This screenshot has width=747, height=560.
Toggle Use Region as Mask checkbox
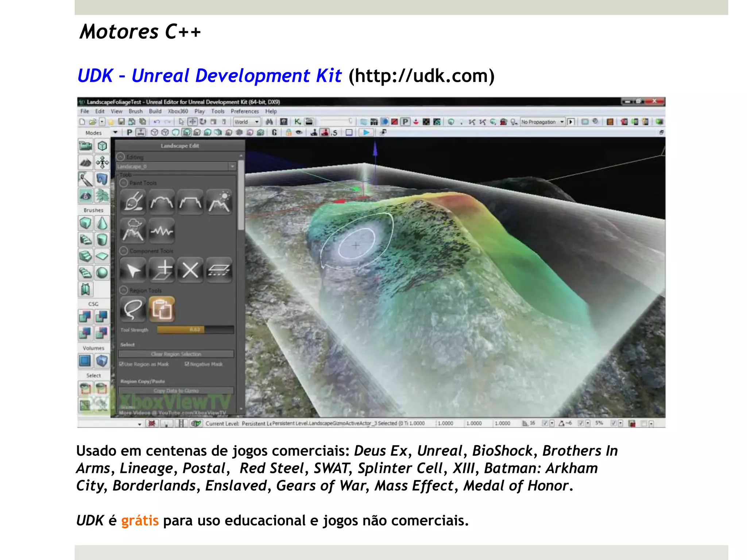coord(122,364)
